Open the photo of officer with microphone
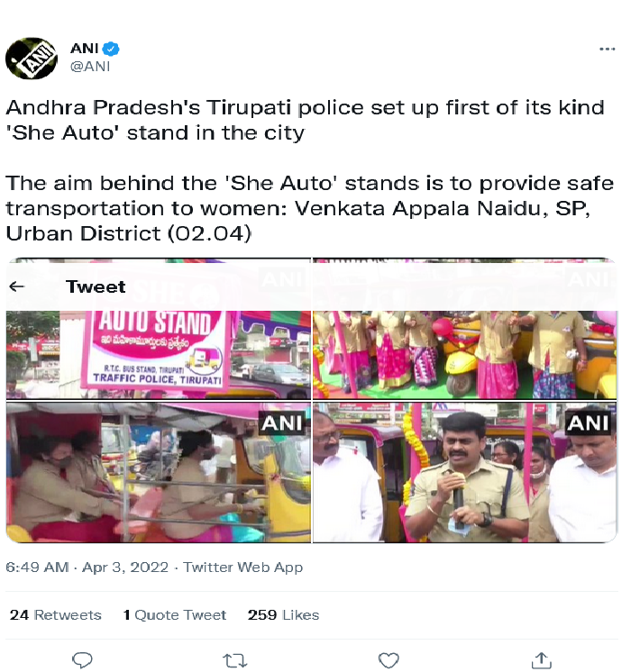This screenshot has width=640, height=672. click(465, 472)
